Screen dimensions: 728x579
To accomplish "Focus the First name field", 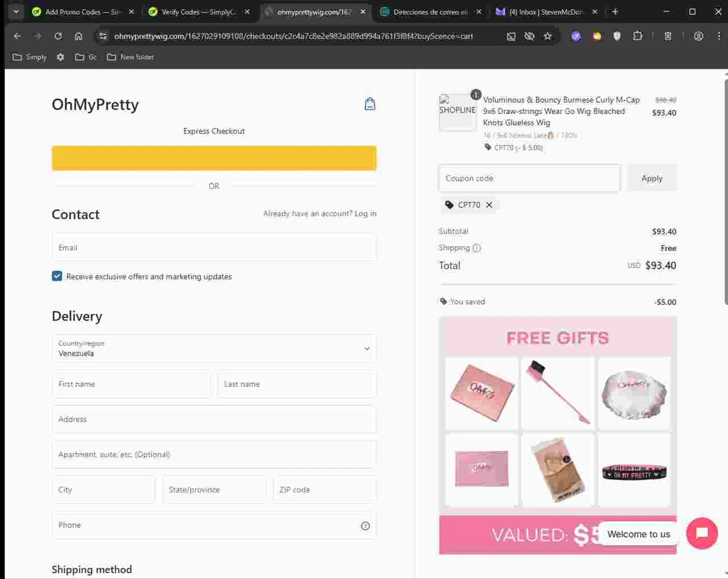I will (132, 384).
